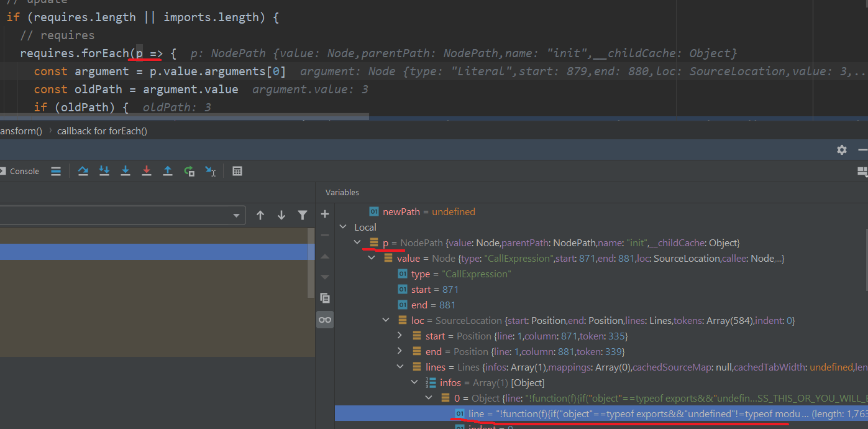Add a new watch with the plus icon
Viewport: 868px width, 429px height.
[x=324, y=214]
